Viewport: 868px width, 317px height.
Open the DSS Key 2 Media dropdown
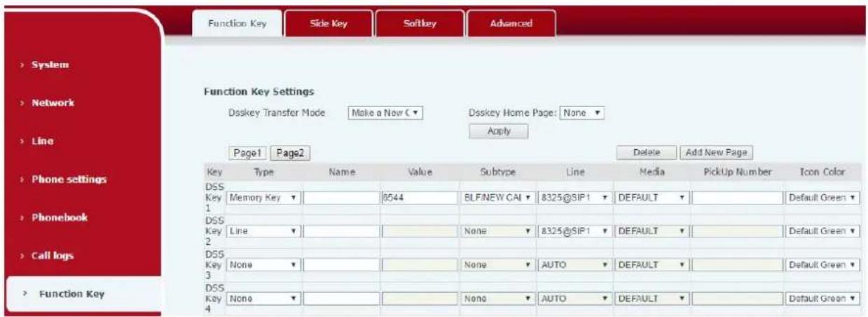(652, 231)
